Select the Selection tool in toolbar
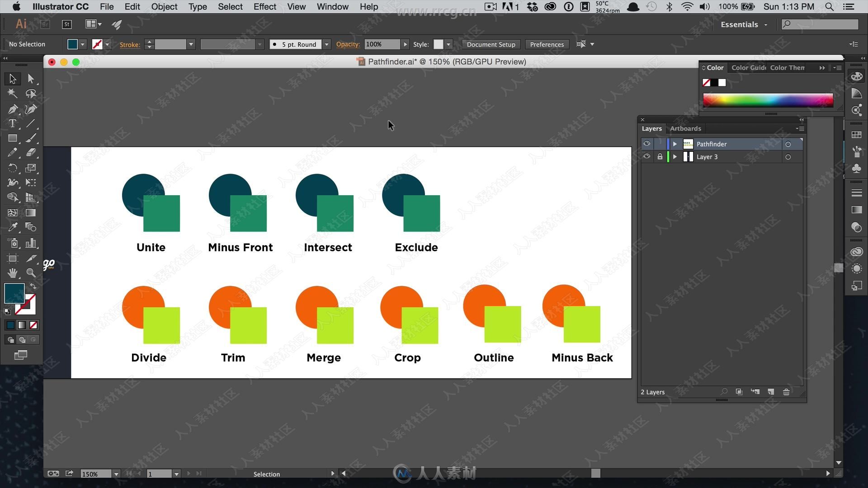 pos(11,78)
